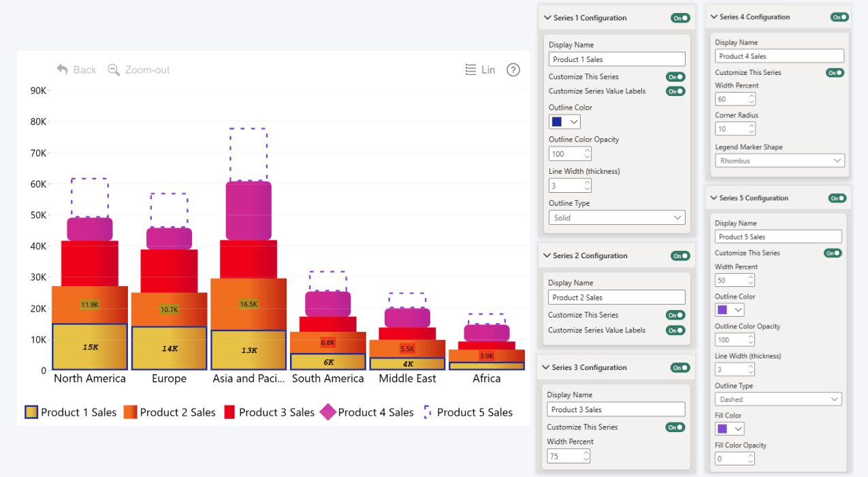Screen dimensions: 868x477
Task: Click Product 1 Sales legend marker
Action: pos(31,412)
